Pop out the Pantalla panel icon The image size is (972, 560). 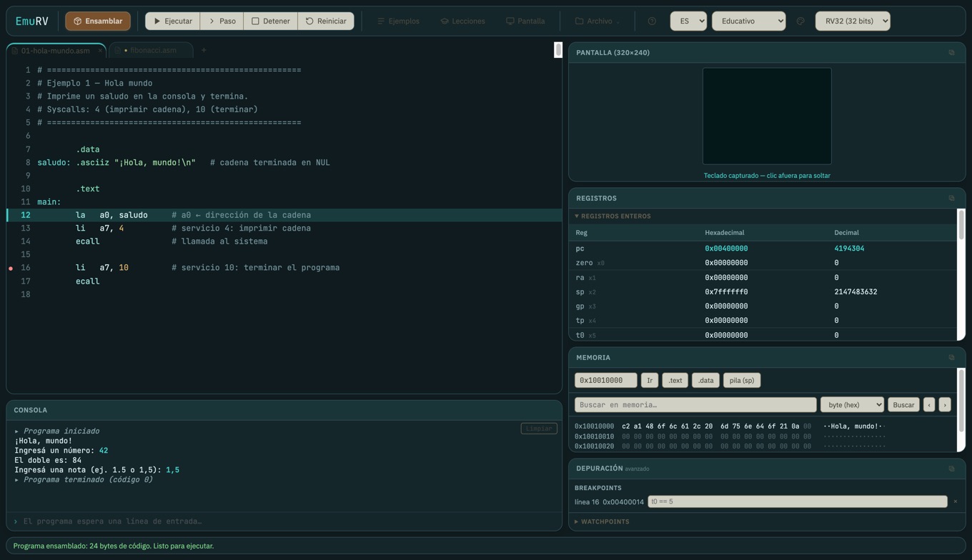[951, 53]
